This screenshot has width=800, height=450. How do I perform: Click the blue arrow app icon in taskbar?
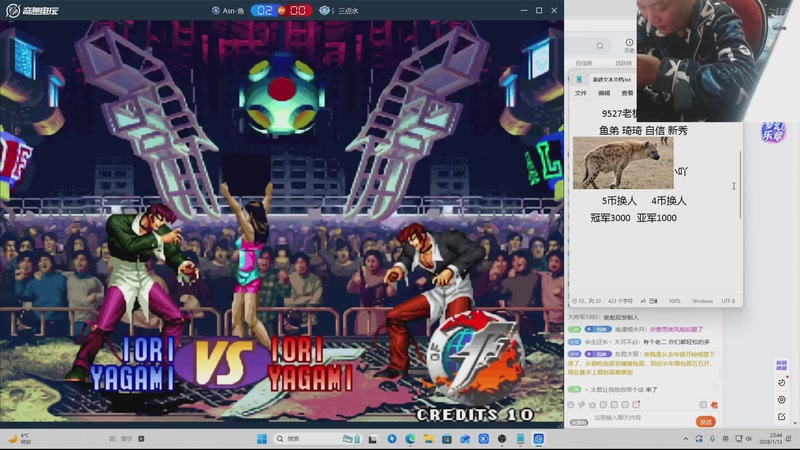(392, 439)
